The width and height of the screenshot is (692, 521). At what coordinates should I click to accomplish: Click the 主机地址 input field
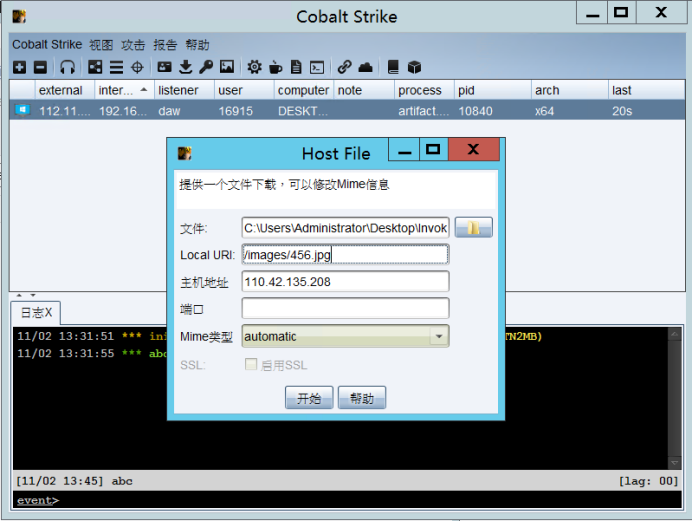(x=346, y=281)
